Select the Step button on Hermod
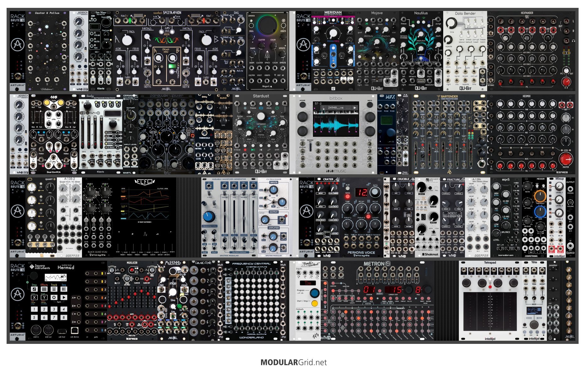 pyautogui.click(x=34, y=289)
